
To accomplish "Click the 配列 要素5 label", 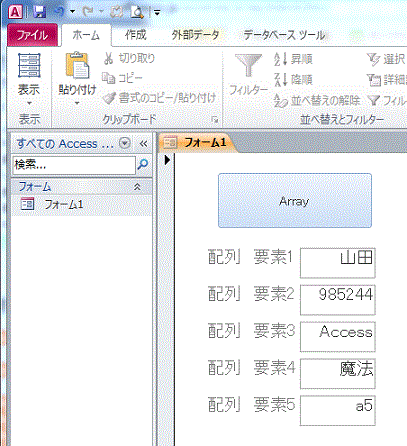I will (x=251, y=405).
